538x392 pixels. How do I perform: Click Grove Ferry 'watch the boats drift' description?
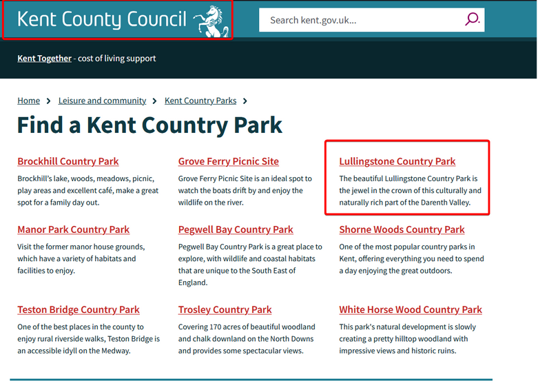tap(245, 191)
